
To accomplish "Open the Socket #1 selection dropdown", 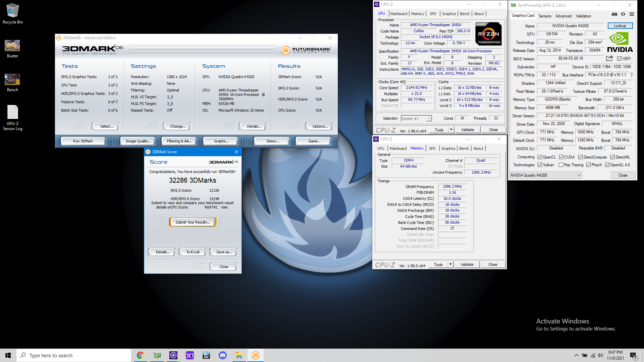I will coord(416,118).
